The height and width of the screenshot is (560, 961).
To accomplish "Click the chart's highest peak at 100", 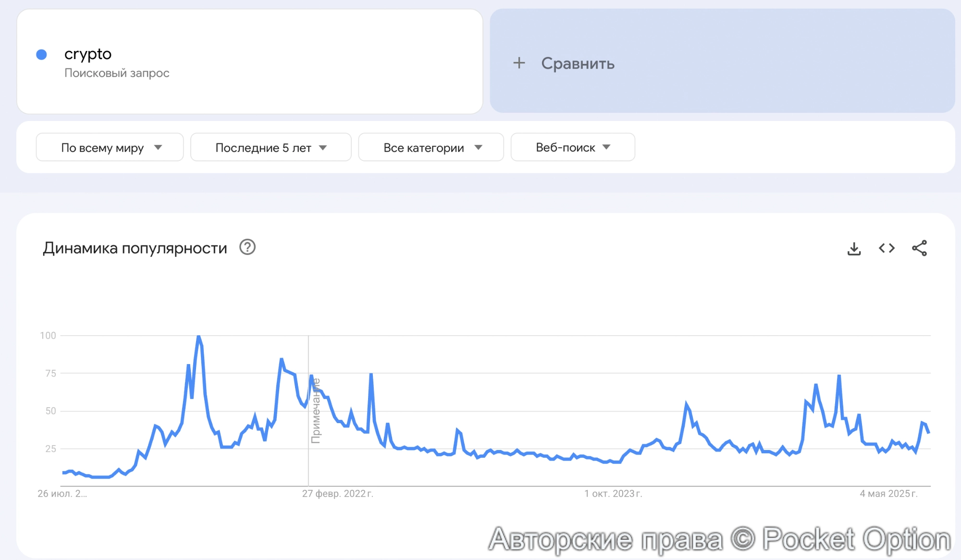I will pos(198,337).
